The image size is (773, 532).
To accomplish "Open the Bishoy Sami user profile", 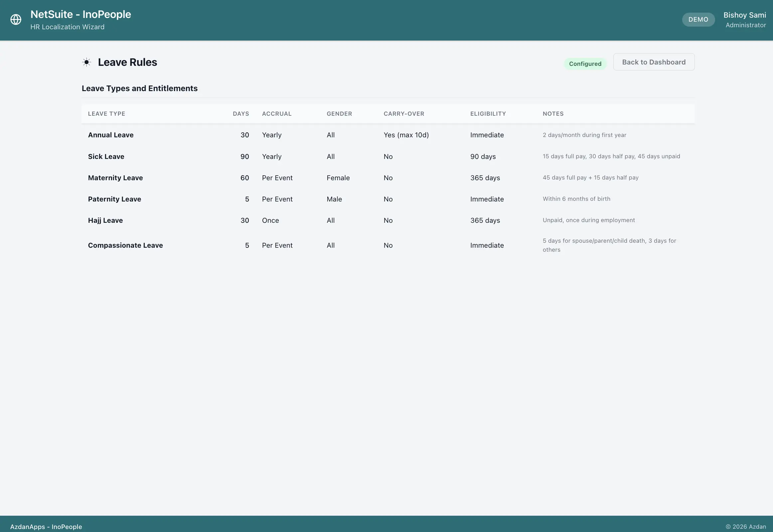I will click(x=744, y=20).
